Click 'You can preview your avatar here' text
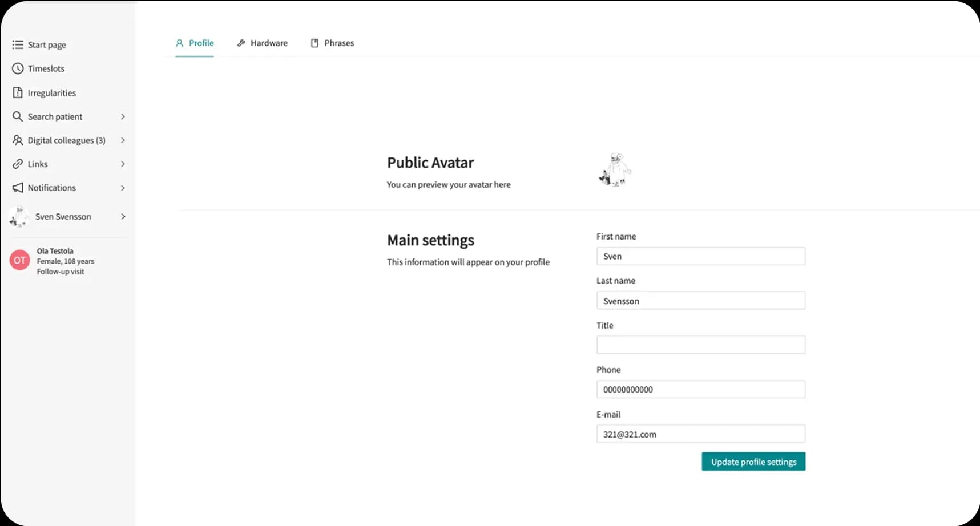This screenshot has height=526, width=980. click(449, 185)
